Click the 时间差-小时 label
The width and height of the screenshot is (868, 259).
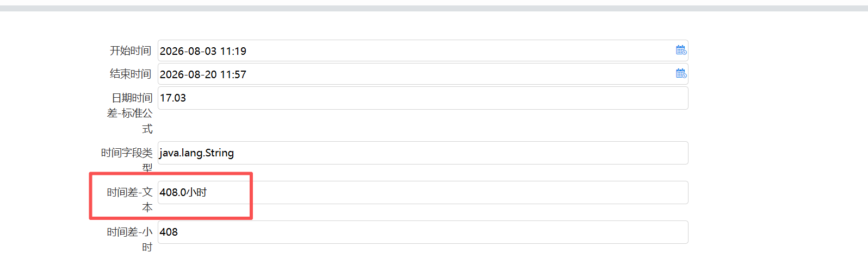click(x=130, y=239)
